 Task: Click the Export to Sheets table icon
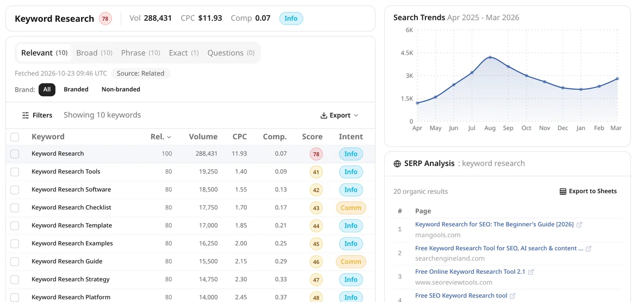(563, 192)
